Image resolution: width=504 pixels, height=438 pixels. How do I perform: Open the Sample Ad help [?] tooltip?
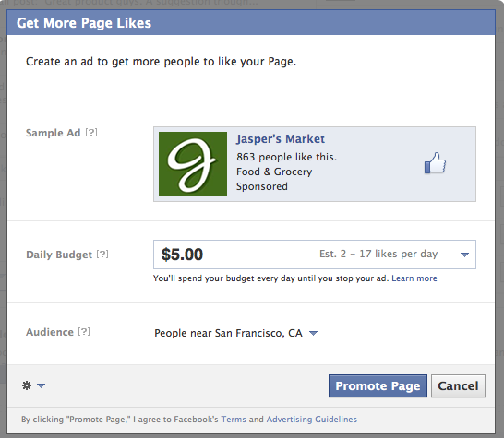tap(91, 132)
